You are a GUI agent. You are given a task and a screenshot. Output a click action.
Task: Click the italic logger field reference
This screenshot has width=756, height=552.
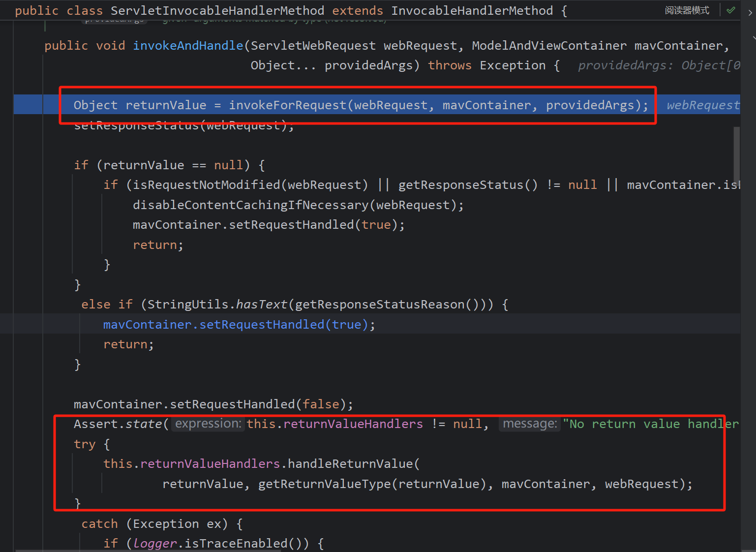(x=155, y=544)
